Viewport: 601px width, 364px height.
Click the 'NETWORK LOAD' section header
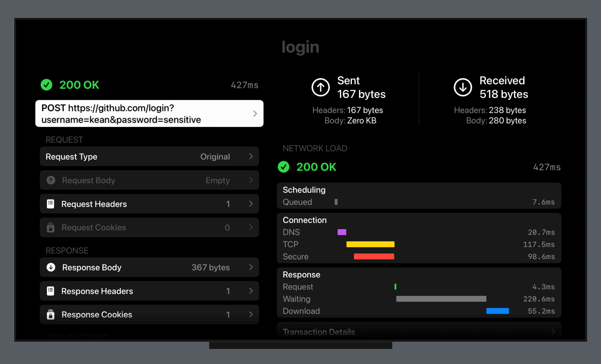[x=315, y=148]
